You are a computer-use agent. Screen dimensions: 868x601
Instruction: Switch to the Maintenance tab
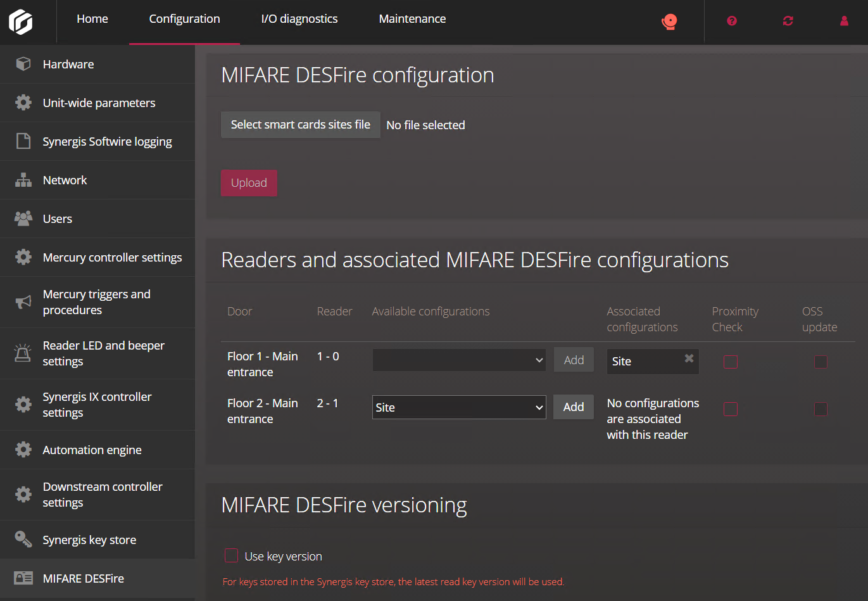click(412, 18)
